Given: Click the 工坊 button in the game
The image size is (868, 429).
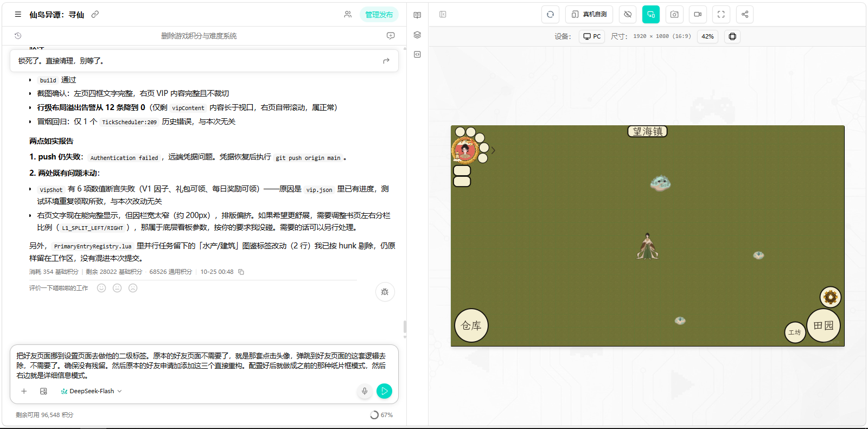Looking at the screenshot, I should (795, 332).
